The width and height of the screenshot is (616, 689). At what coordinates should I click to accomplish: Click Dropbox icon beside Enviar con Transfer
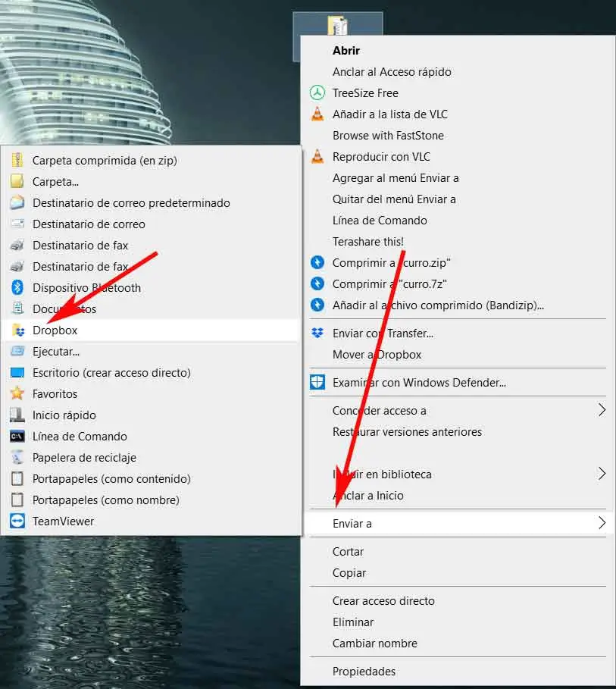click(317, 333)
